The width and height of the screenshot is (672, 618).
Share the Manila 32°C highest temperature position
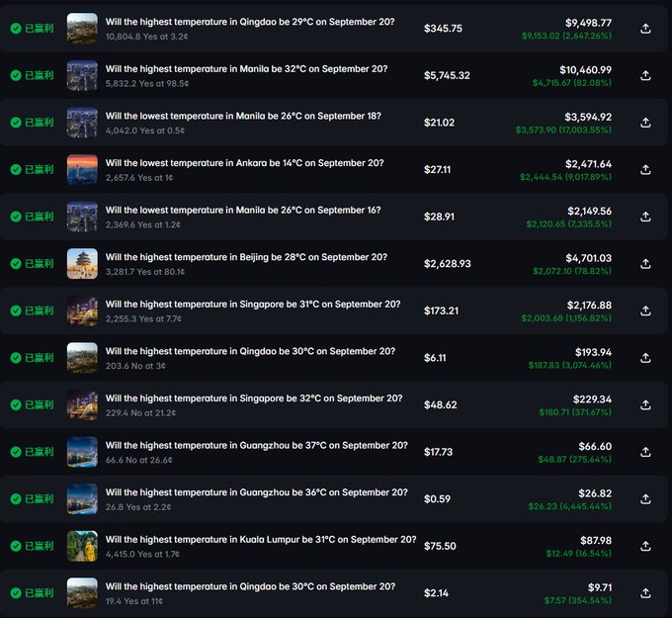pyautogui.click(x=645, y=75)
